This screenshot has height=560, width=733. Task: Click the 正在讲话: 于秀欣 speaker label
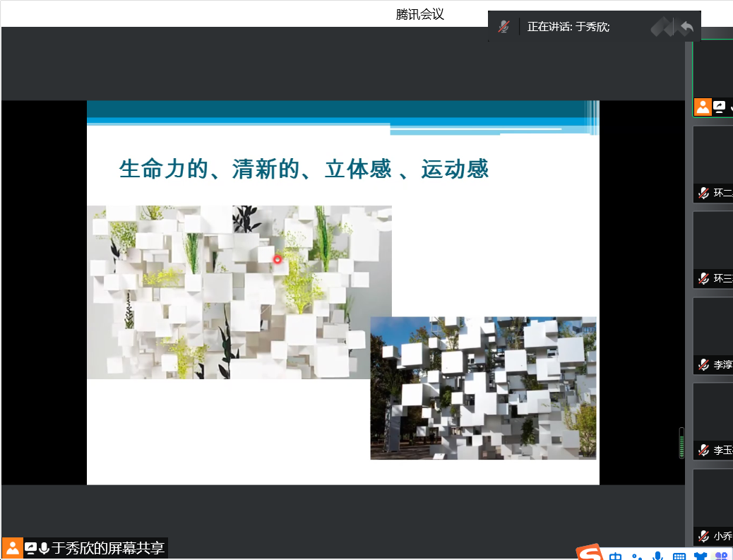[x=568, y=27]
